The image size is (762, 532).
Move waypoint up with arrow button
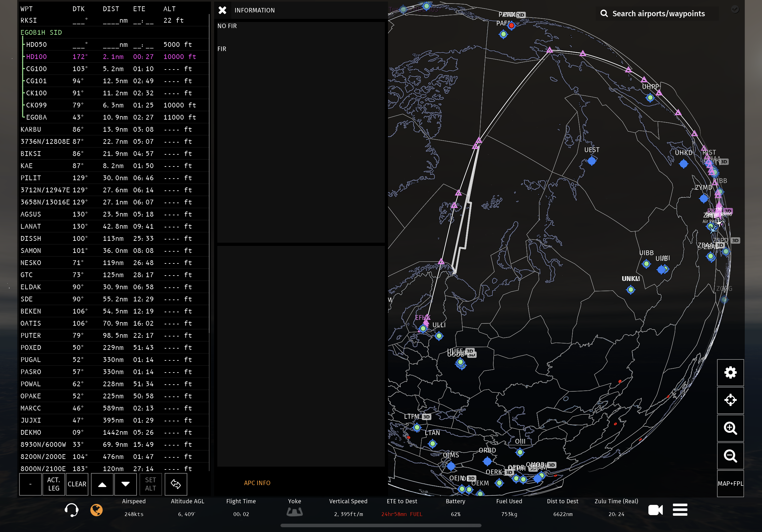[102, 484]
